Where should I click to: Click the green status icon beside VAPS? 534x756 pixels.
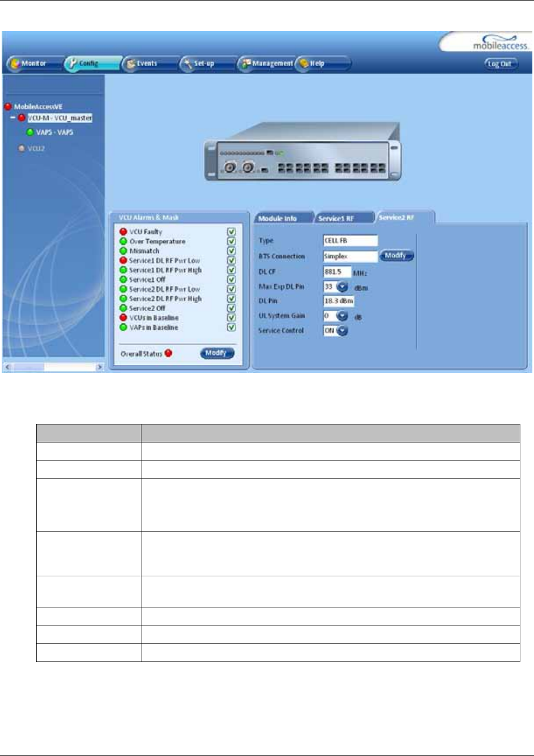30,132
